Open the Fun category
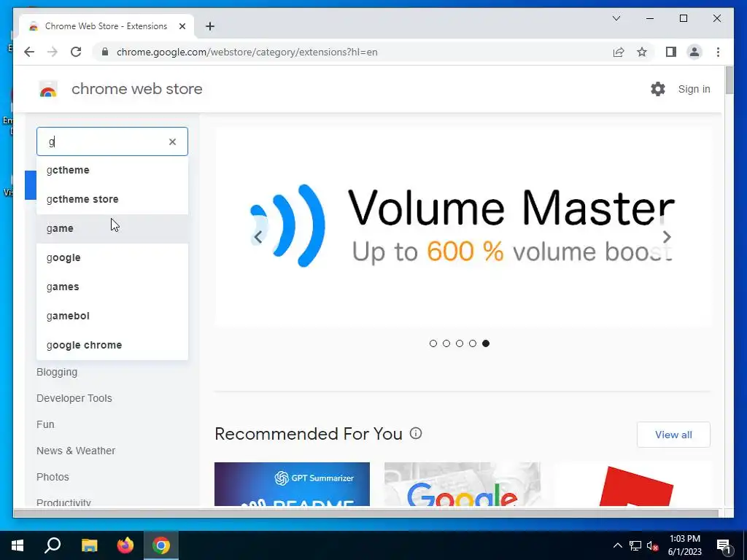The height and width of the screenshot is (560, 747). coord(45,424)
